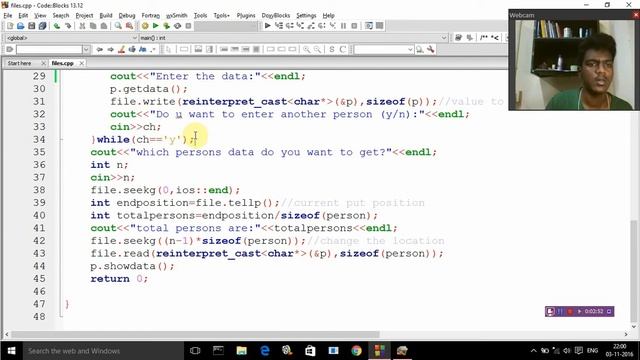Click the editor horizontal scrollbar
This screenshot has width=640, height=360.
tap(196, 334)
